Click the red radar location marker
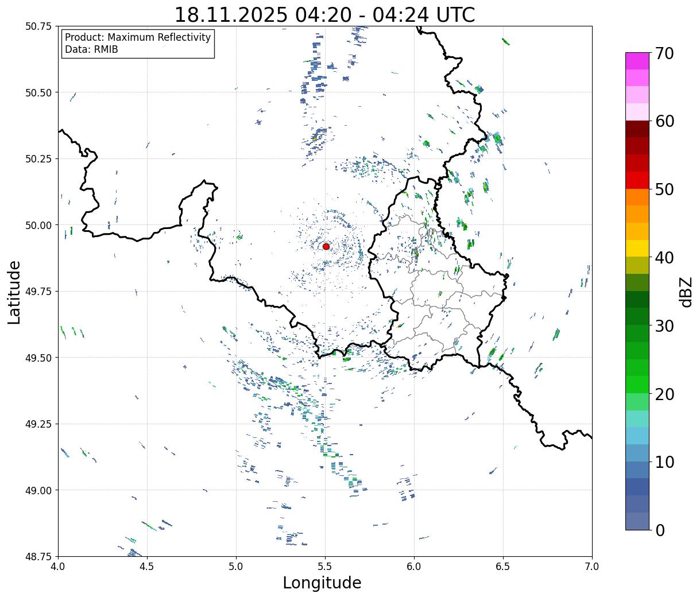This screenshot has height=597, width=700. point(326,246)
